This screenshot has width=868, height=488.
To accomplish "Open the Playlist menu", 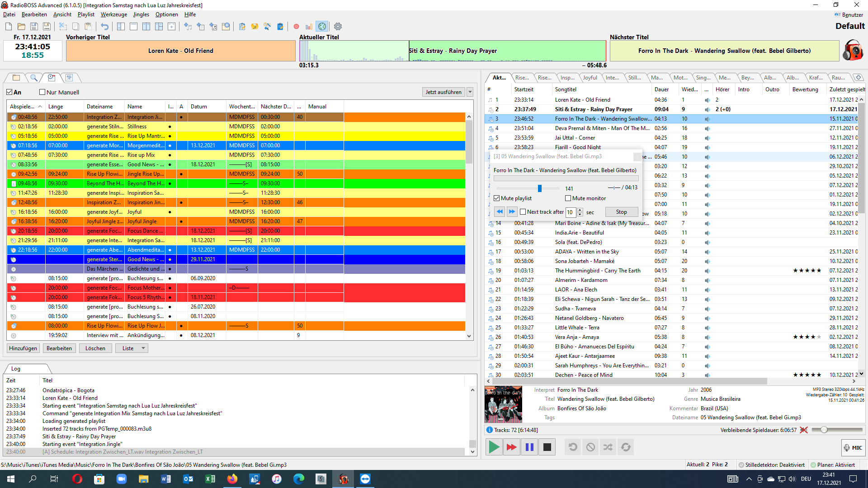I will pos(86,14).
